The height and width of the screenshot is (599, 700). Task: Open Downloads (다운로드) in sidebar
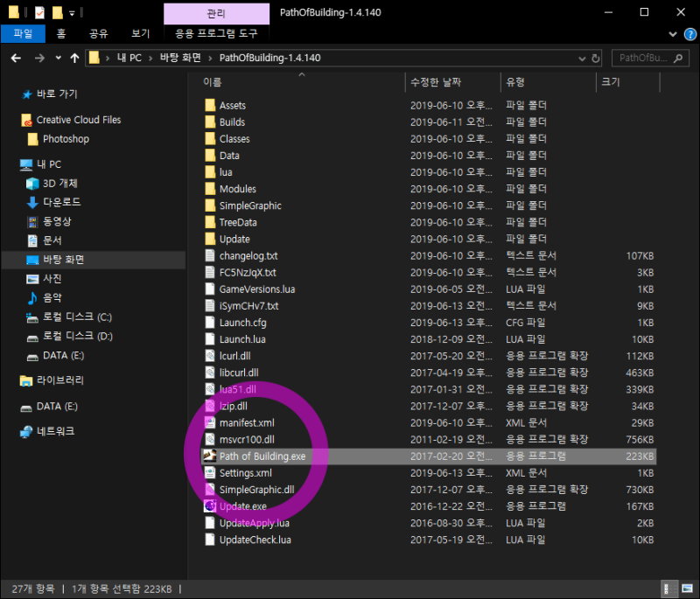click(x=61, y=202)
